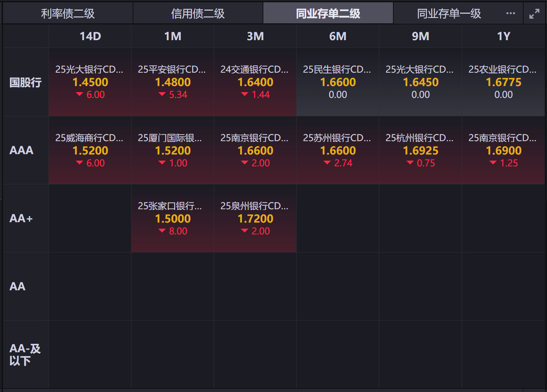Select the 国股行 row label
The height and width of the screenshot is (392, 547).
pos(26,82)
